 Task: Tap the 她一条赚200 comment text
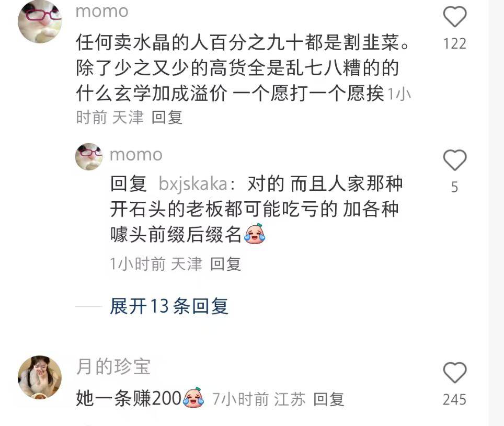click(129, 398)
